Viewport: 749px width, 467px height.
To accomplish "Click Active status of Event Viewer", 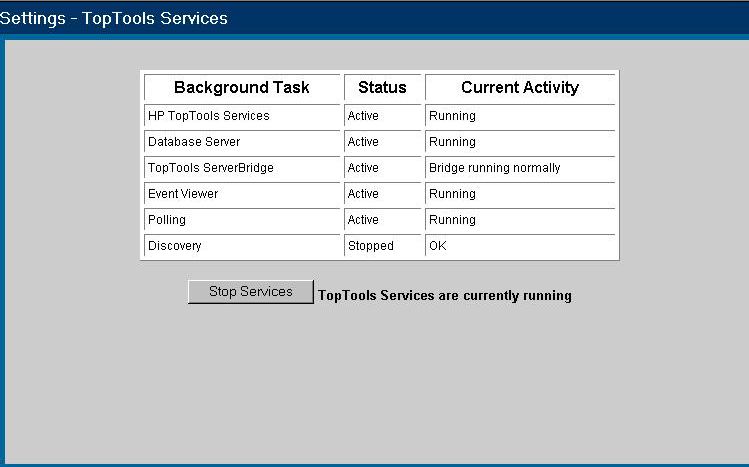I will 383,194.
